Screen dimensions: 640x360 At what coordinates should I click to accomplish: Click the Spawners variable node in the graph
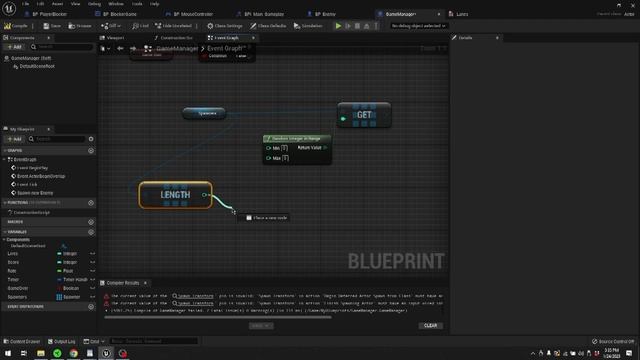point(204,113)
